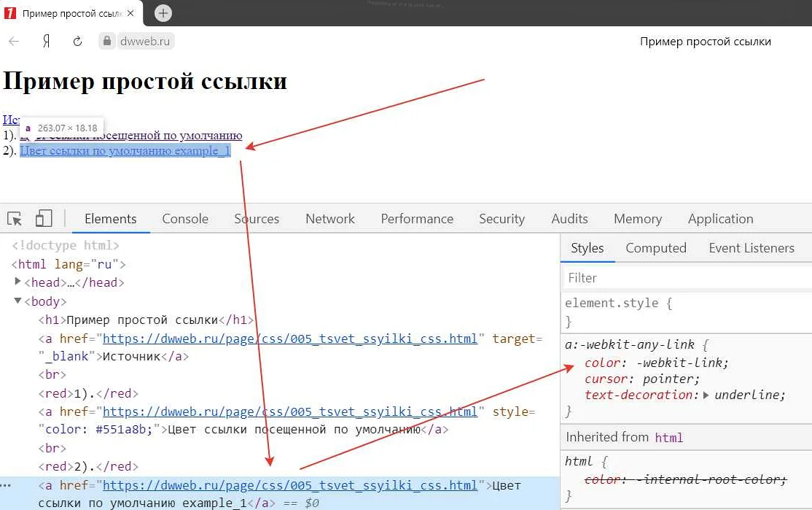Screen dimensions: 812x510
Task: Select the Event Listeners tab
Action: (x=752, y=248)
